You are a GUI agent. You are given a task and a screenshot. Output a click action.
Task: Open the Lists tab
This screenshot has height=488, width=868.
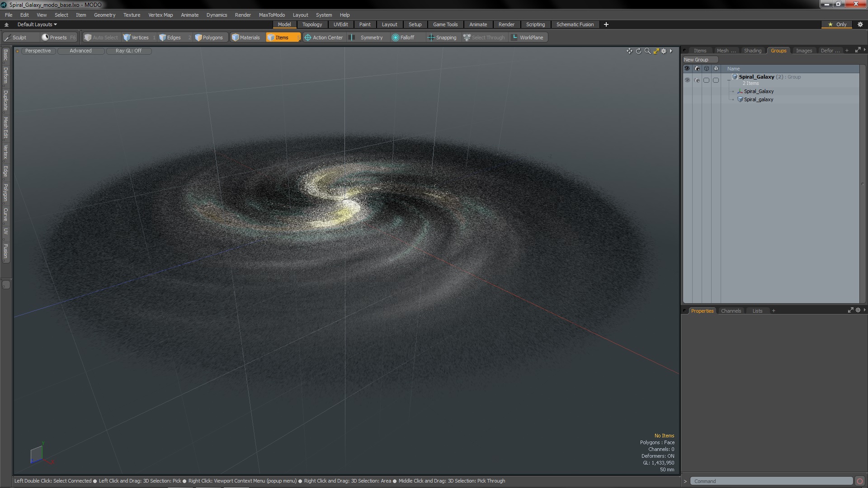(x=757, y=311)
